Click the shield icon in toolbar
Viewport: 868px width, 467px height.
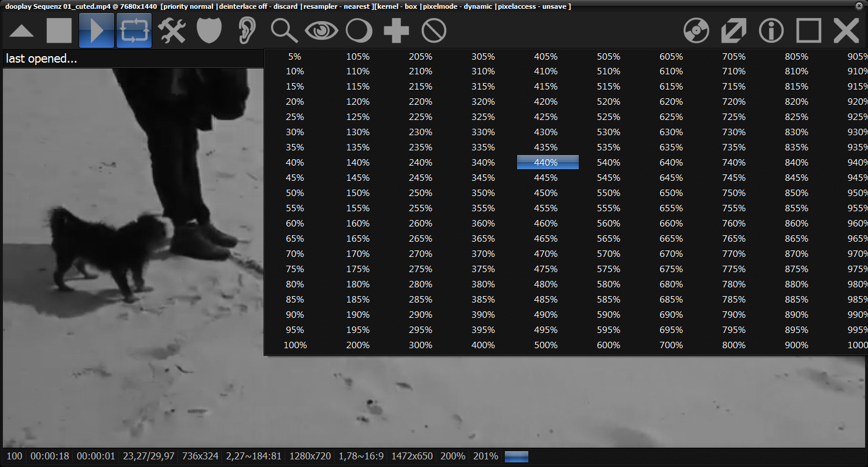209,30
